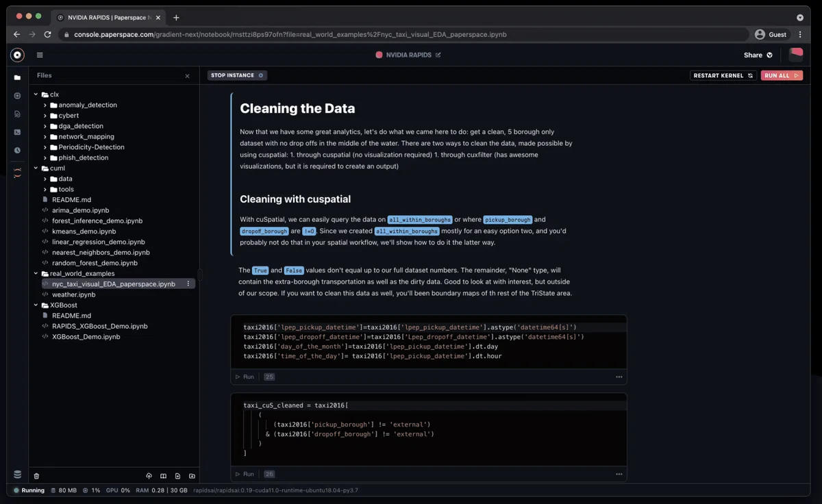
Task: Click the GPU 0% status entry
Action: point(118,490)
